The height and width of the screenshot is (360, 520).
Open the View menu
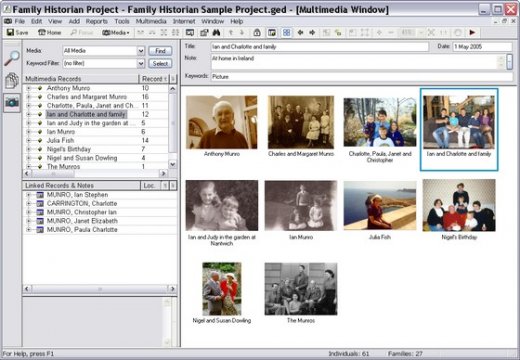[x=55, y=21]
